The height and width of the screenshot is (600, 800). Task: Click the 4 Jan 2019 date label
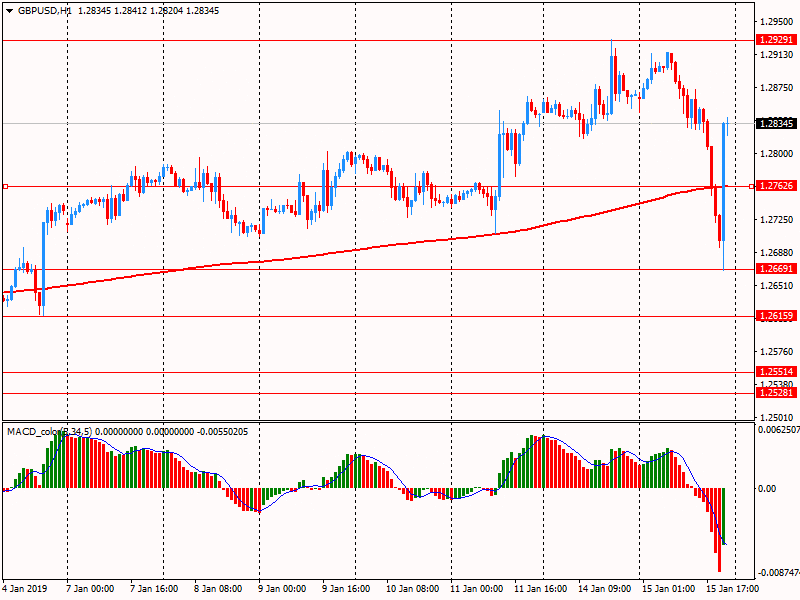[25, 589]
